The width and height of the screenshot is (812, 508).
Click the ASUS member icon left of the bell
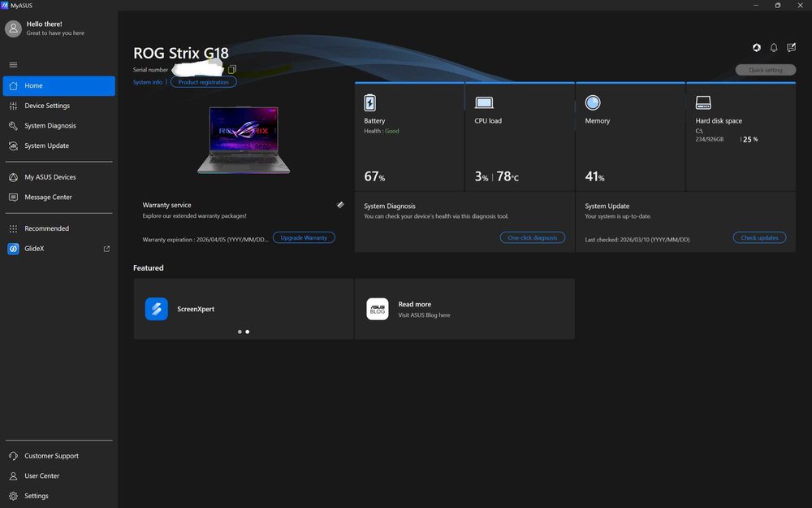click(x=757, y=48)
